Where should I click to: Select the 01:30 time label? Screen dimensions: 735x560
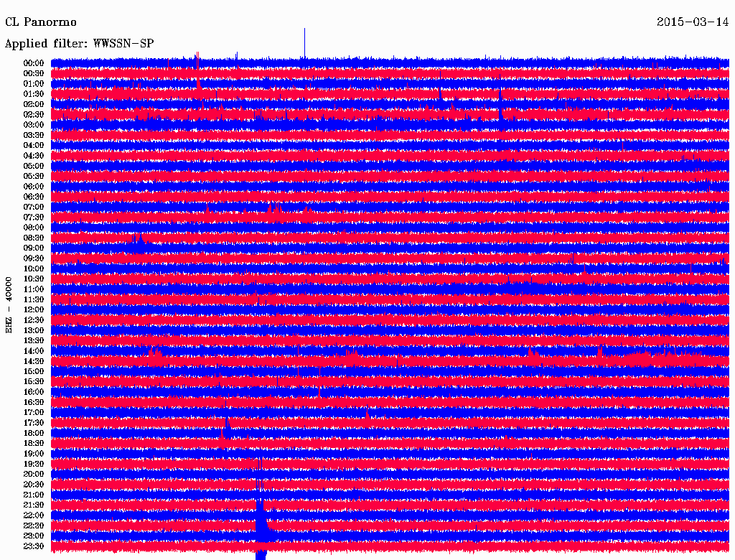[x=34, y=94]
